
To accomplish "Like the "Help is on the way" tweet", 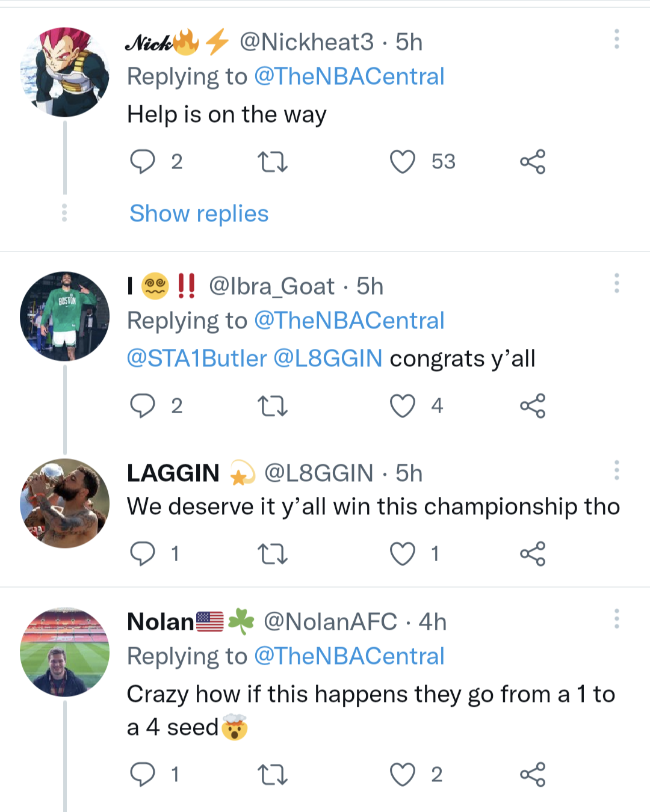I will [403, 162].
